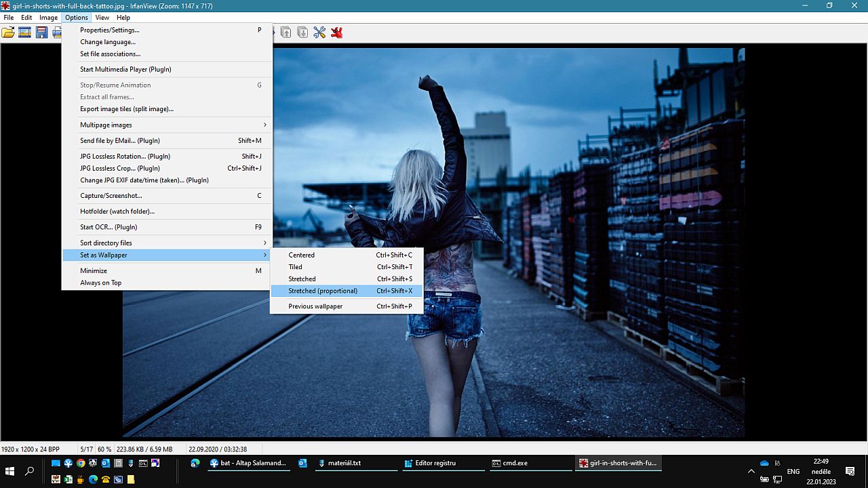Show hidden system tray icons chevron
This screenshot has width=868, height=488.
tap(751, 471)
